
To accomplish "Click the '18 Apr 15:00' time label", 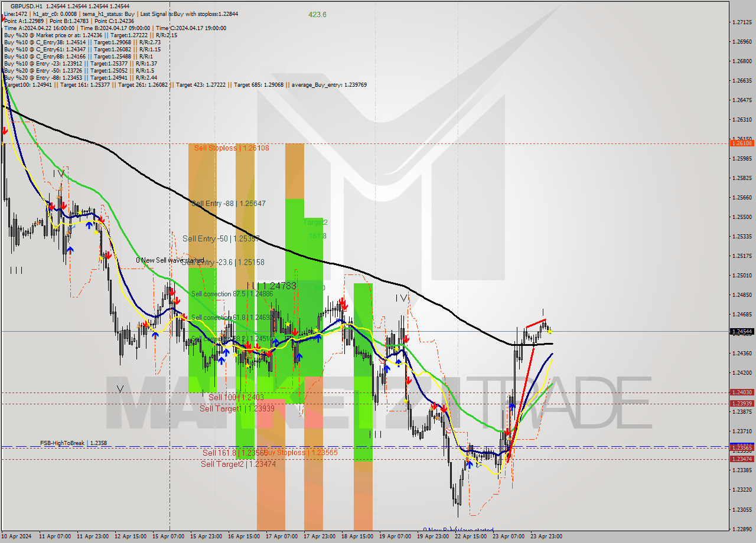I will point(357,537).
